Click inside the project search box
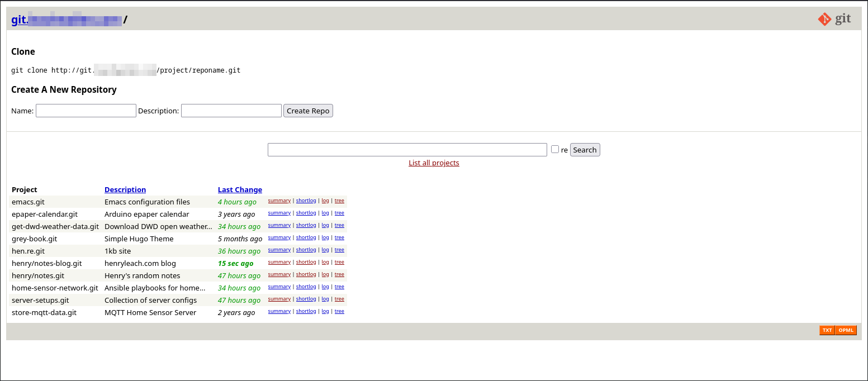Screen dimensions: 868x381 407,149
